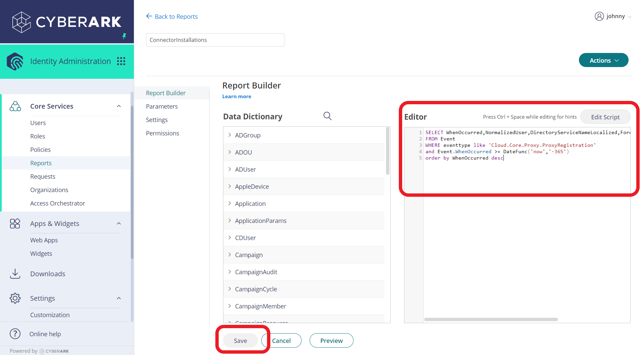
Task: Click the Core Services people icon
Action: click(x=15, y=106)
